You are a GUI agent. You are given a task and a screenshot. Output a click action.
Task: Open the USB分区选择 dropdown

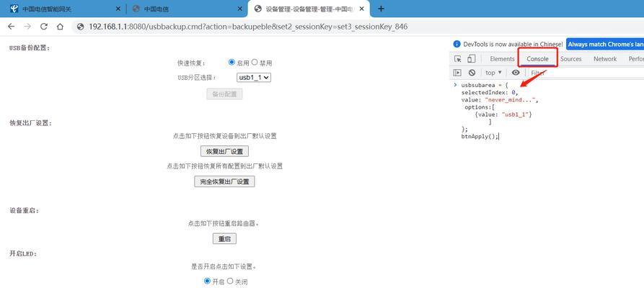point(255,77)
